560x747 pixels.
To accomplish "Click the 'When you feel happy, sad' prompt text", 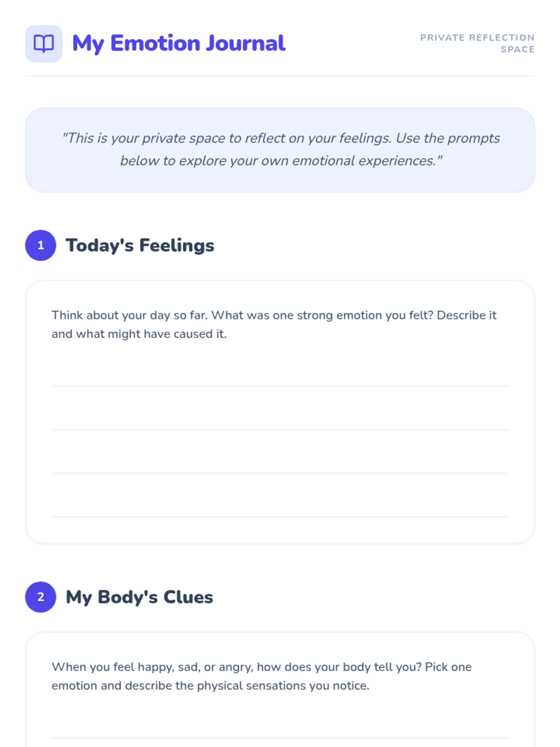I will click(261, 676).
